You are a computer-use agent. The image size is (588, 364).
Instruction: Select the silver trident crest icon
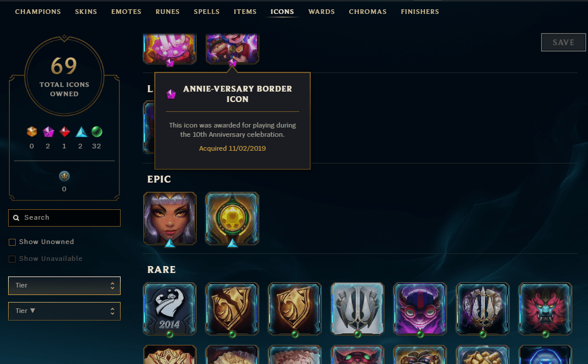point(357,308)
